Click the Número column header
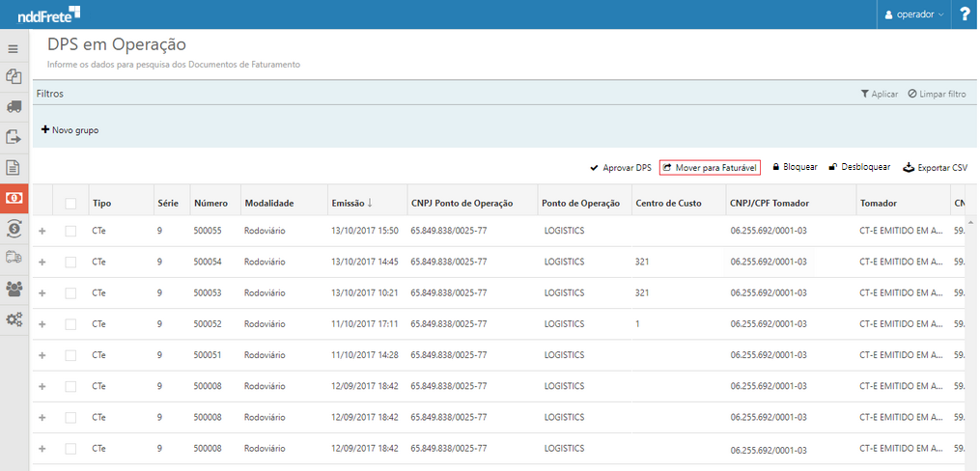980x471 pixels. click(x=210, y=203)
